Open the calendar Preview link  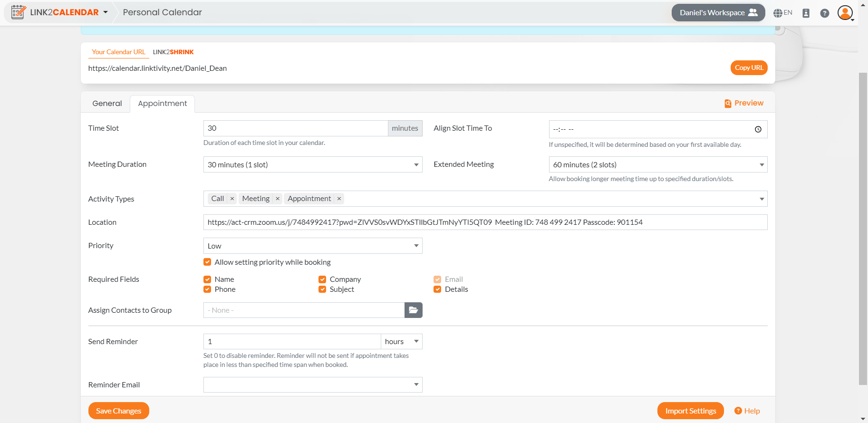[x=744, y=103]
